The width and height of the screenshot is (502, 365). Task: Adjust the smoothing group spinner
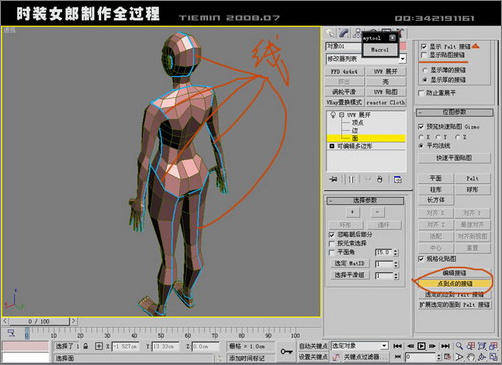pos(396,276)
